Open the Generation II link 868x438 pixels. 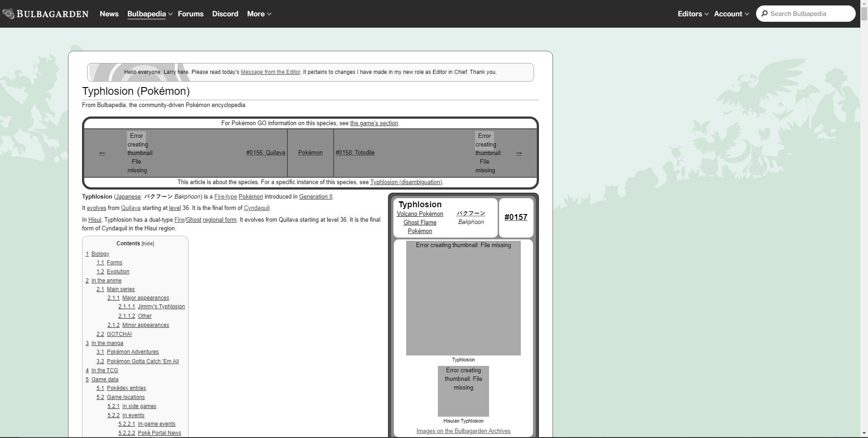click(315, 197)
